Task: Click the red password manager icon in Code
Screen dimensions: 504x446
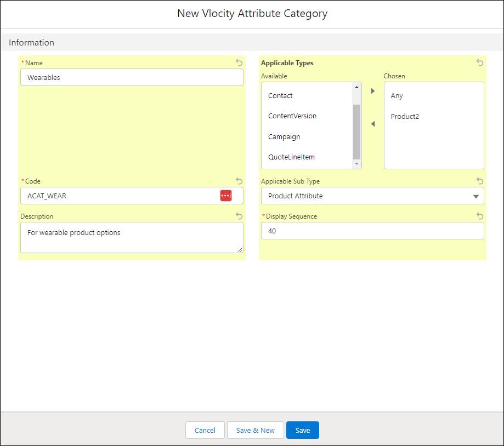Action: click(x=225, y=196)
